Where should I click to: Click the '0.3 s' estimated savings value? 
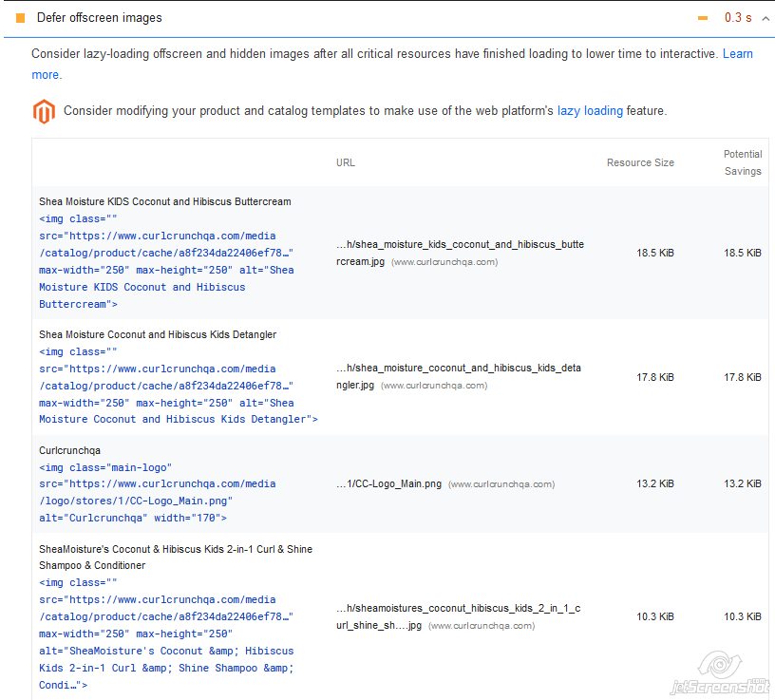738,18
